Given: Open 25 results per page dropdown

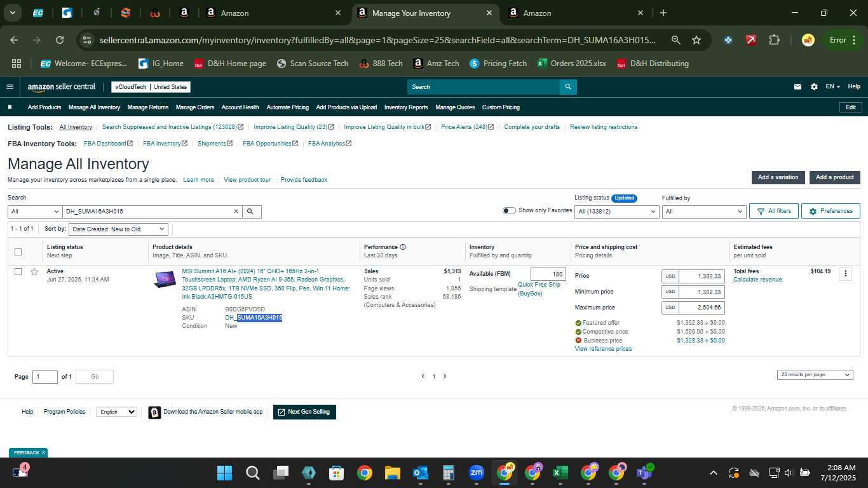Looking at the screenshot, I should [x=815, y=375].
